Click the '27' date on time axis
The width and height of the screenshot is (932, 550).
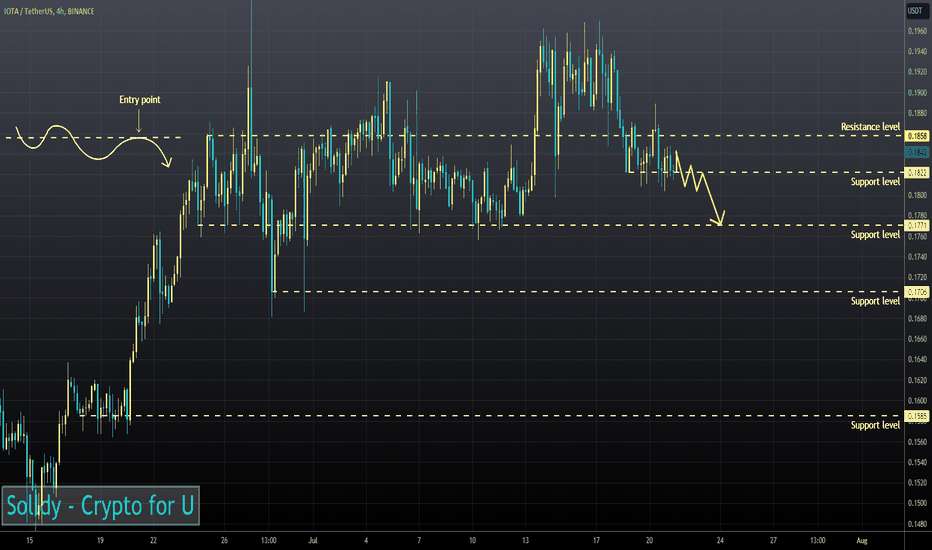pos(773,540)
